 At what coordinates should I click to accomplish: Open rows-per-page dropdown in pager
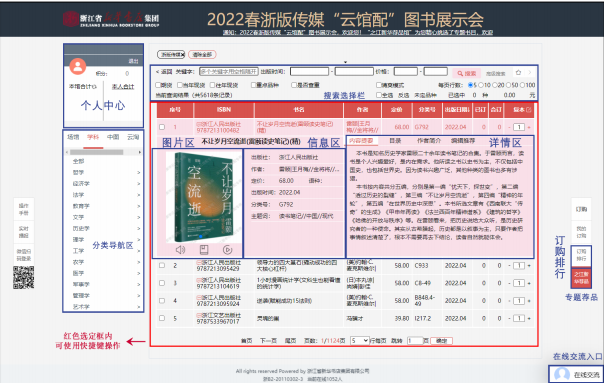359,341
